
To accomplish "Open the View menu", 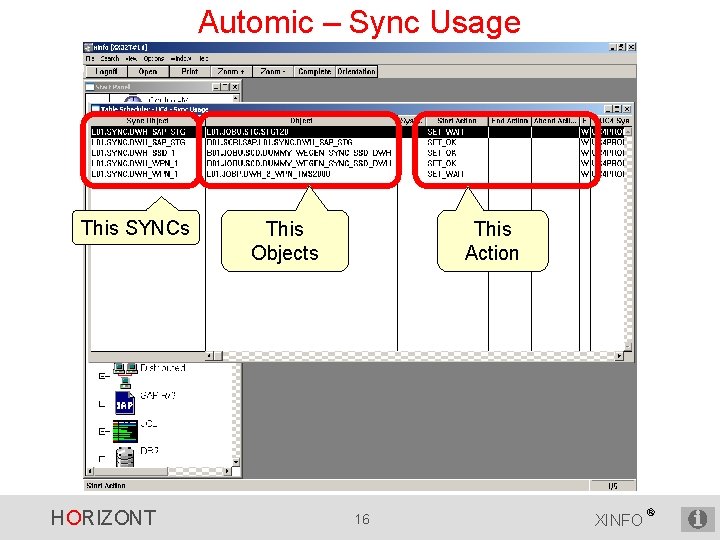I will pyautogui.click(x=131, y=58).
